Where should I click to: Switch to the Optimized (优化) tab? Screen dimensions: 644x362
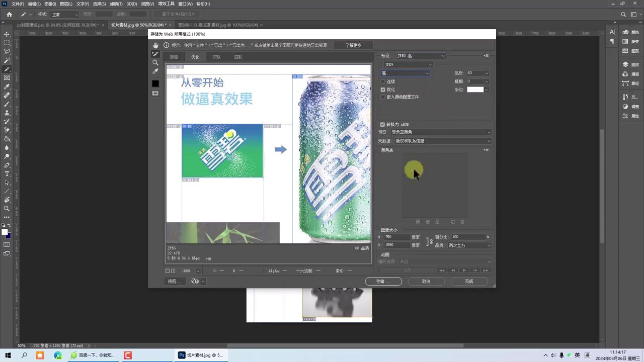tap(195, 57)
